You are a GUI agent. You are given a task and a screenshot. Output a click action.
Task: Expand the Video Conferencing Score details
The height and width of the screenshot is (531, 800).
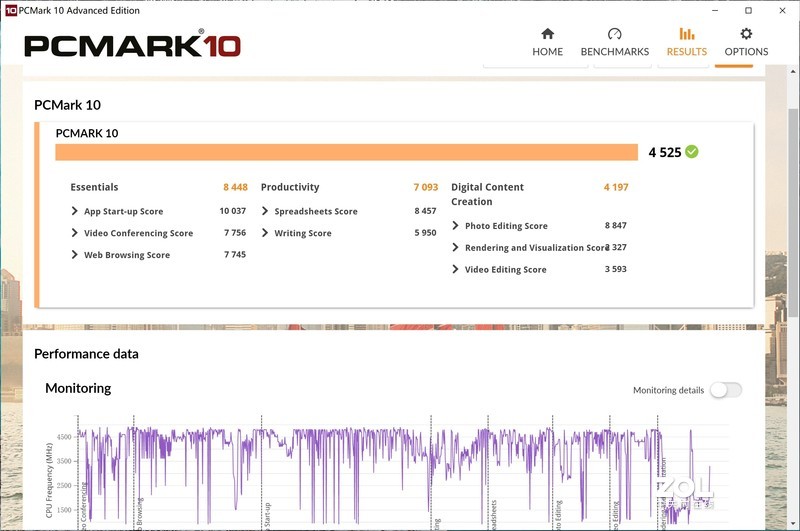[x=74, y=233]
